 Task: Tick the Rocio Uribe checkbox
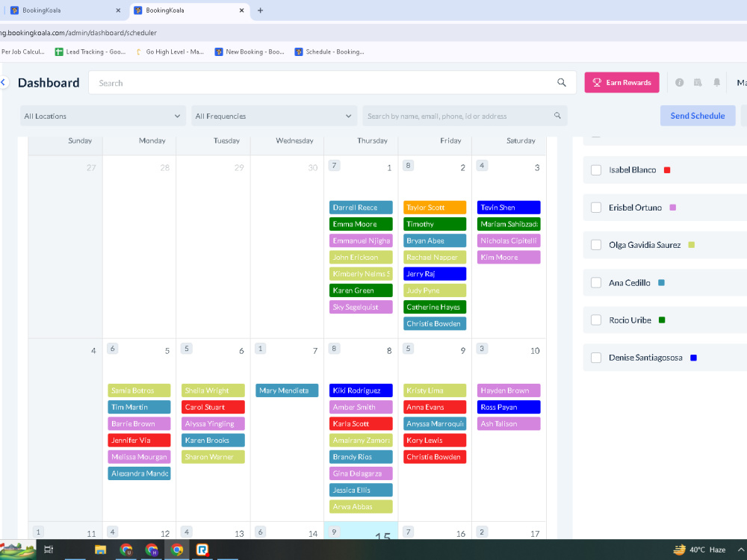[x=596, y=320]
